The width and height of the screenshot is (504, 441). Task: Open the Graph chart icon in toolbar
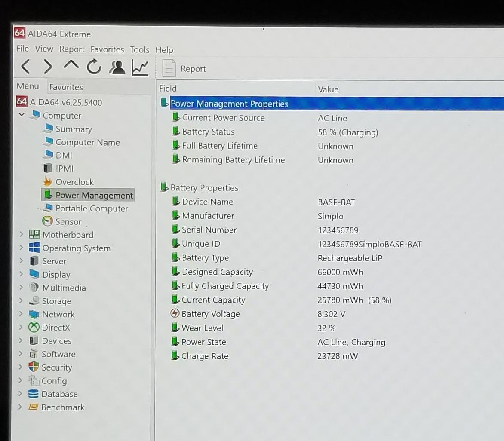click(140, 68)
